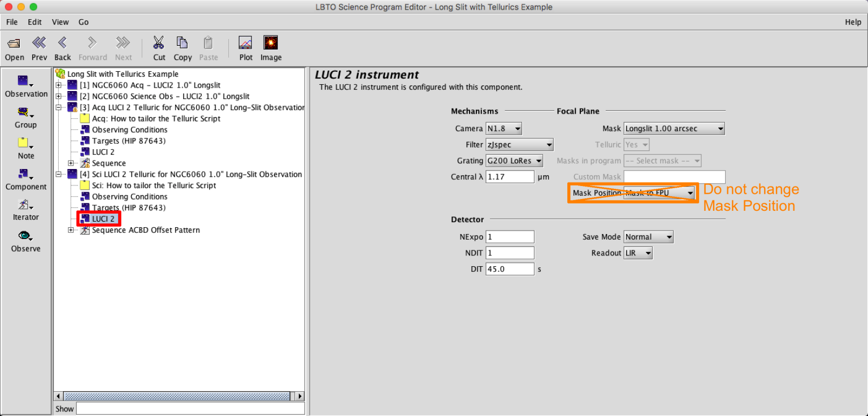Viewport: 868px width, 416px height.
Task: Click the Forward arrow icon
Action: [x=93, y=43]
